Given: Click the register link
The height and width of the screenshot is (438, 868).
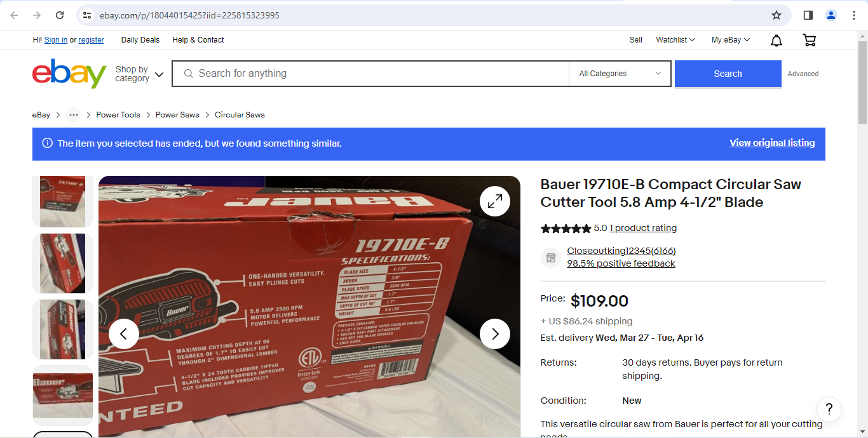Looking at the screenshot, I should pyautogui.click(x=91, y=40).
